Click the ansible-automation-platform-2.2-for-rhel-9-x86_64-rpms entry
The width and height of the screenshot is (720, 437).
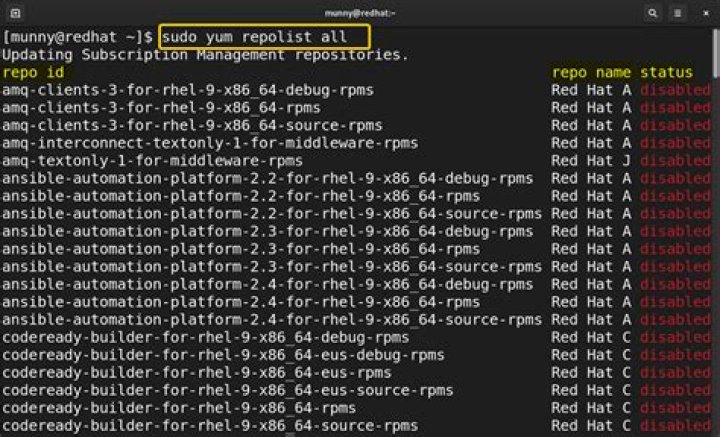(x=241, y=196)
